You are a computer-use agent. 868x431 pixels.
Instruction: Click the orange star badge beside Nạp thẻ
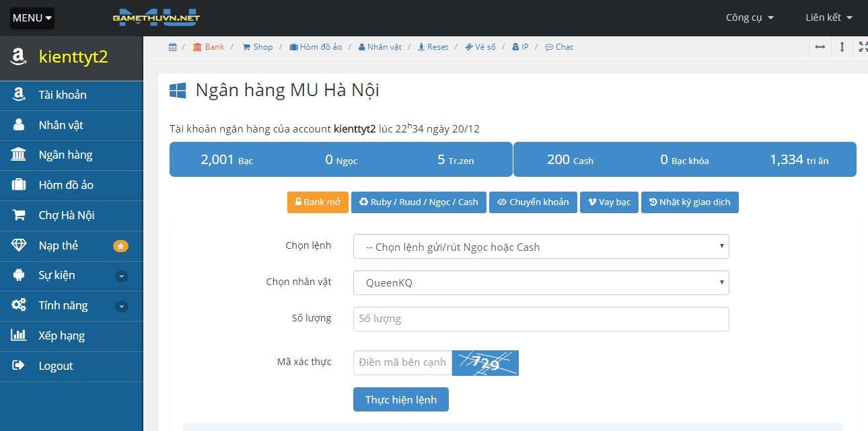120,246
